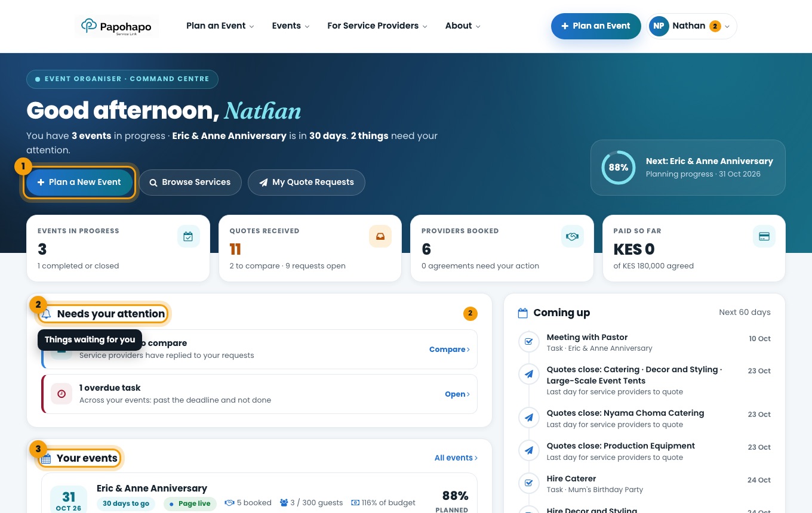Click the Your events calendar grid icon
This screenshot has height=513, width=812.
[x=46, y=459]
